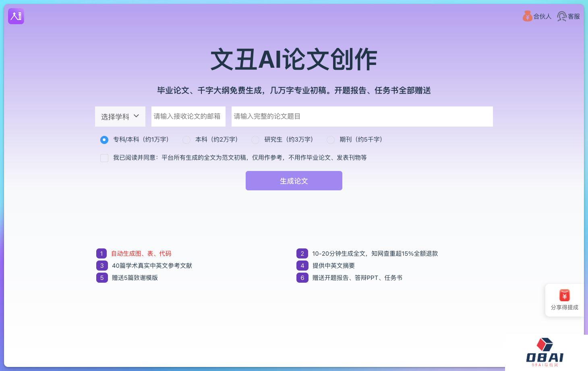588x371 pixels.
Task: Click numbered badge 6 beside 赠送开题报告
Action: 302,277
